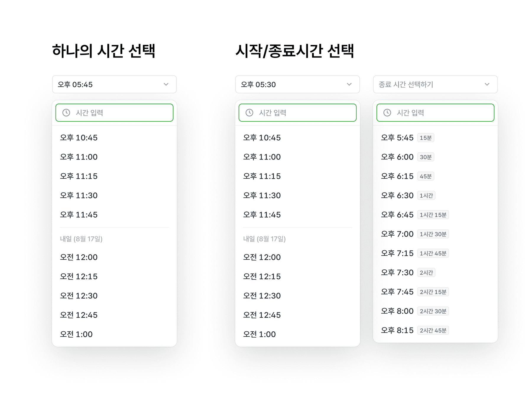Click the clock icon in the middle 시간 입력 field
The width and height of the screenshot is (532, 396).
tap(249, 113)
